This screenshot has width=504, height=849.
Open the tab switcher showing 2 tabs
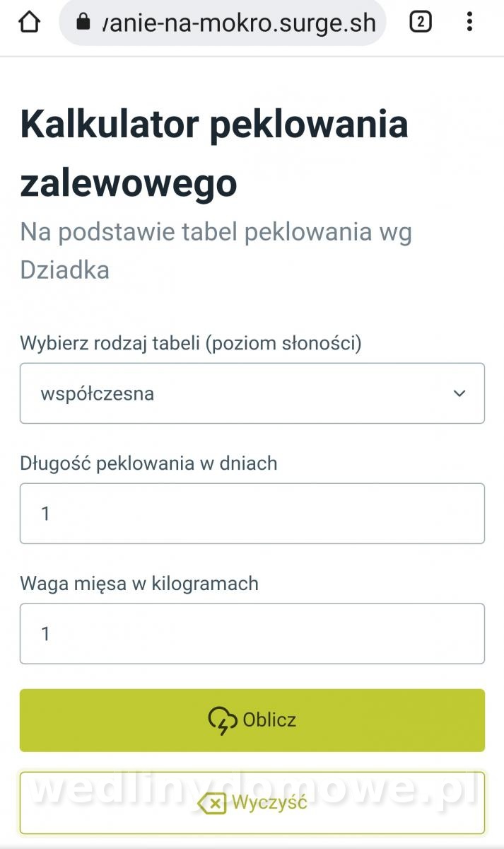tap(421, 23)
